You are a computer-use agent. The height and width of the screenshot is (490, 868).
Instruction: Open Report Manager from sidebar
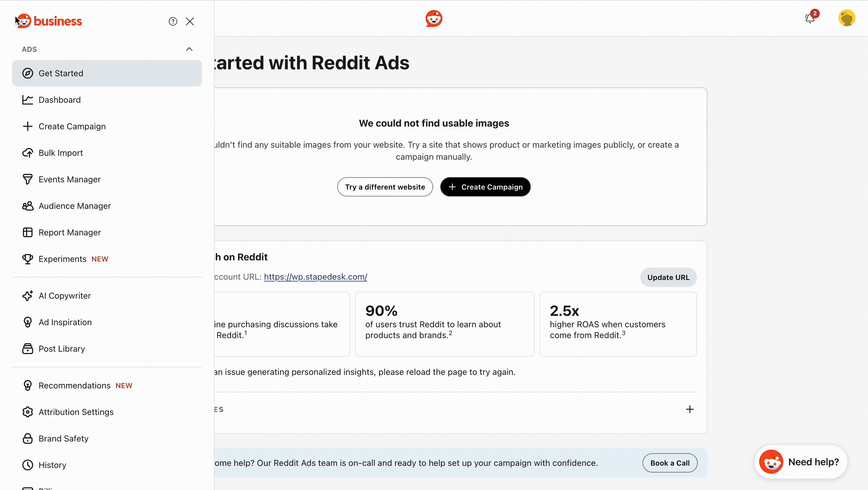click(x=107, y=233)
